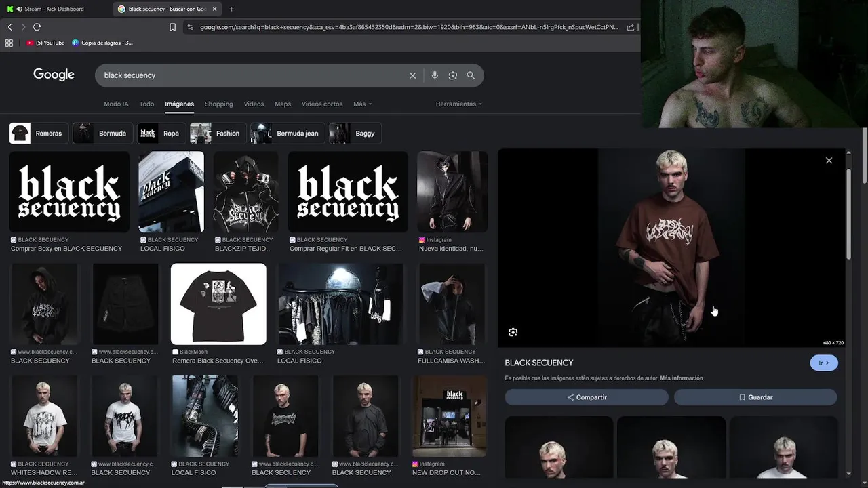
Task: Open the apps grid icon in the bookmarks bar
Action: (x=9, y=43)
